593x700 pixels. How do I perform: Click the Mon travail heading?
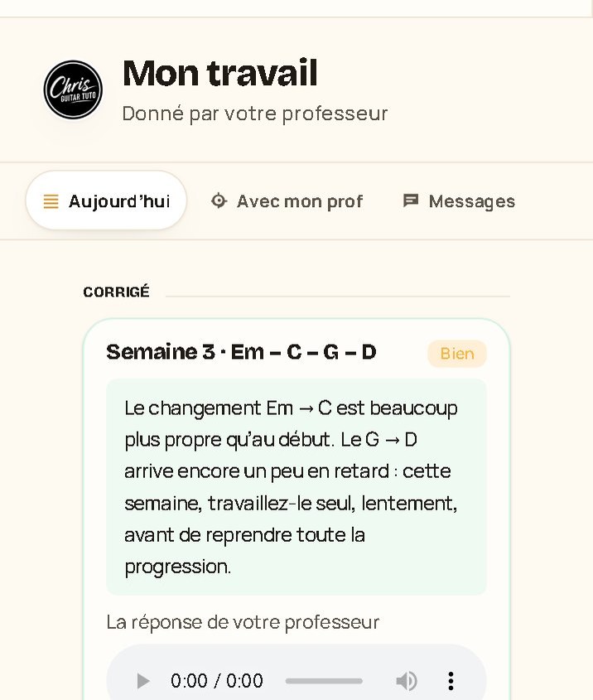click(x=220, y=73)
